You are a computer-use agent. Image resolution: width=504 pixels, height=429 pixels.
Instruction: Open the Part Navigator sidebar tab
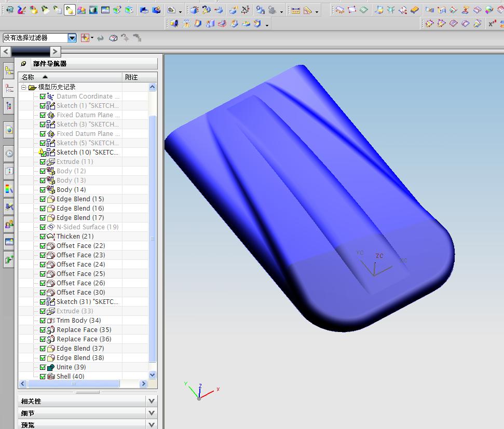(9, 88)
